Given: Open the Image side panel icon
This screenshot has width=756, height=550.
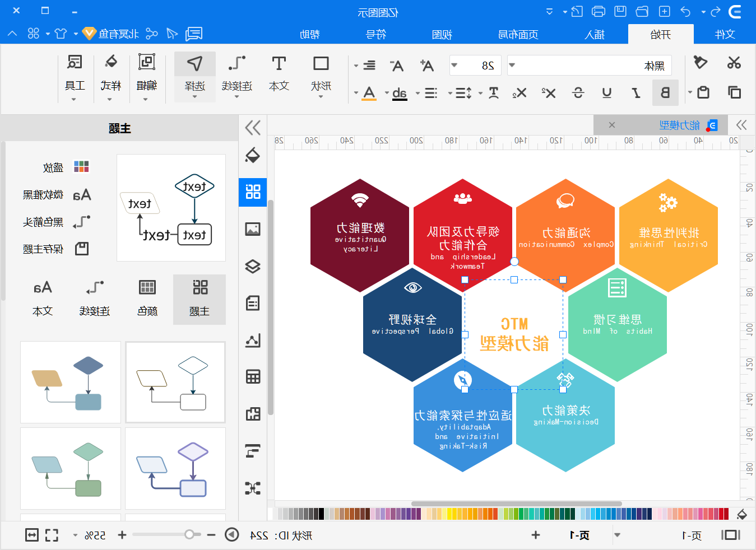Looking at the screenshot, I should pos(253,229).
